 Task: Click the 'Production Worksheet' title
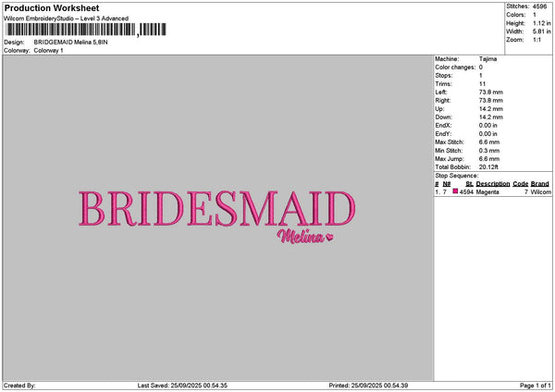coord(52,8)
